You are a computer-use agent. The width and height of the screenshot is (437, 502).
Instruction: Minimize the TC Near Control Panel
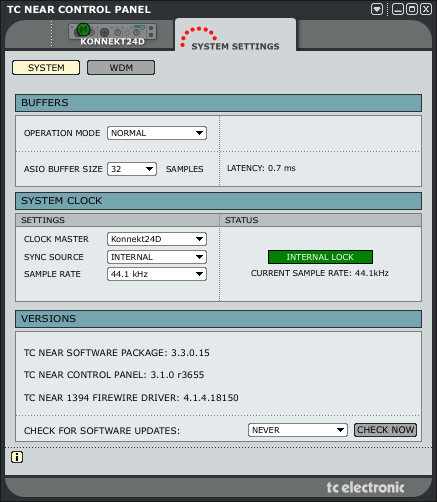[398, 9]
